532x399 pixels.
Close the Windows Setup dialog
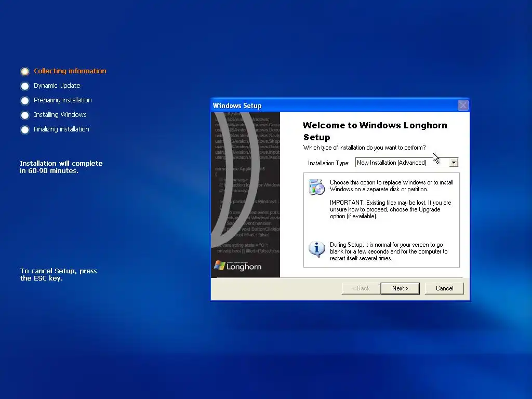tap(463, 105)
